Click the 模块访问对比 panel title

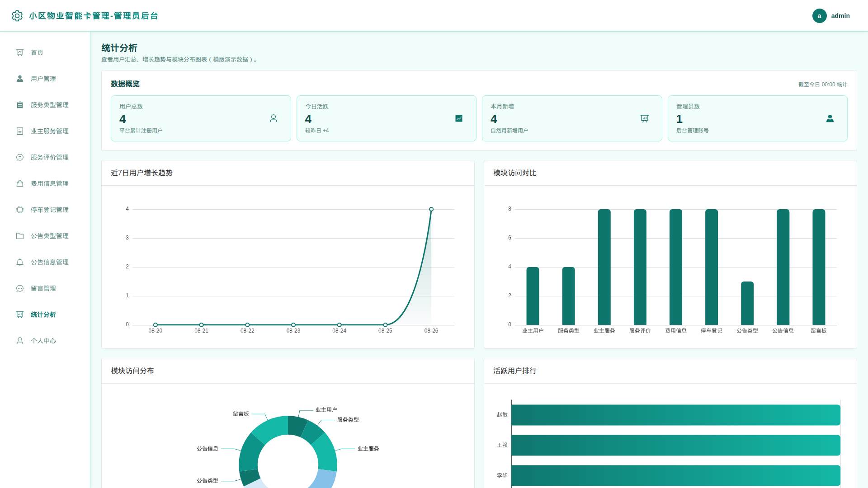coord(515,173)
